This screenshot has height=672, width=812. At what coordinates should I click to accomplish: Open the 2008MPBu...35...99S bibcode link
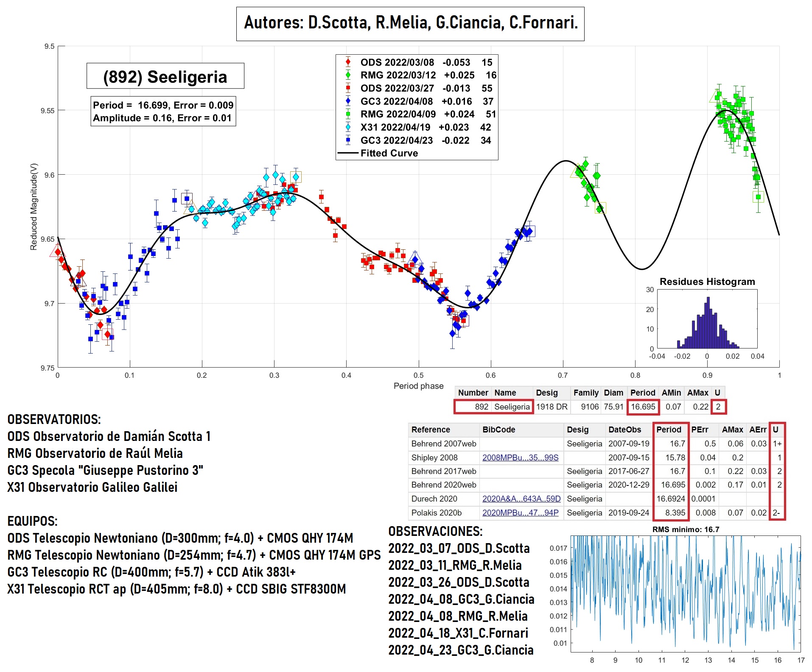pos(520,457)
